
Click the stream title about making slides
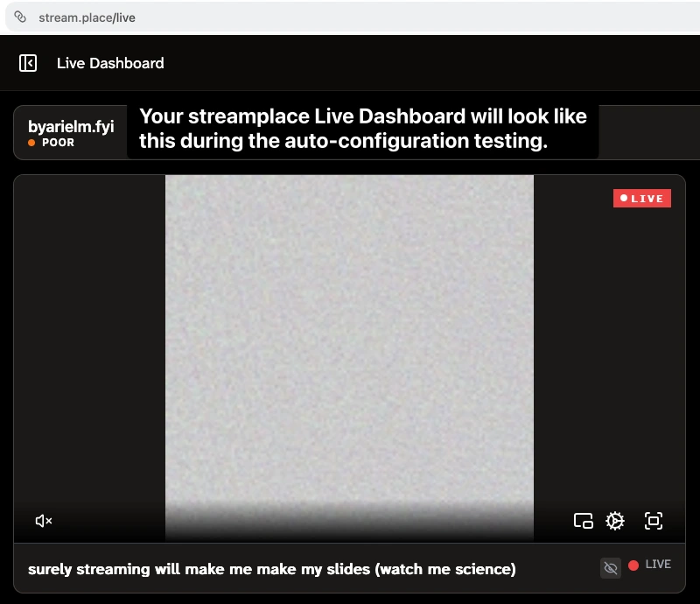tap(272, 569)
